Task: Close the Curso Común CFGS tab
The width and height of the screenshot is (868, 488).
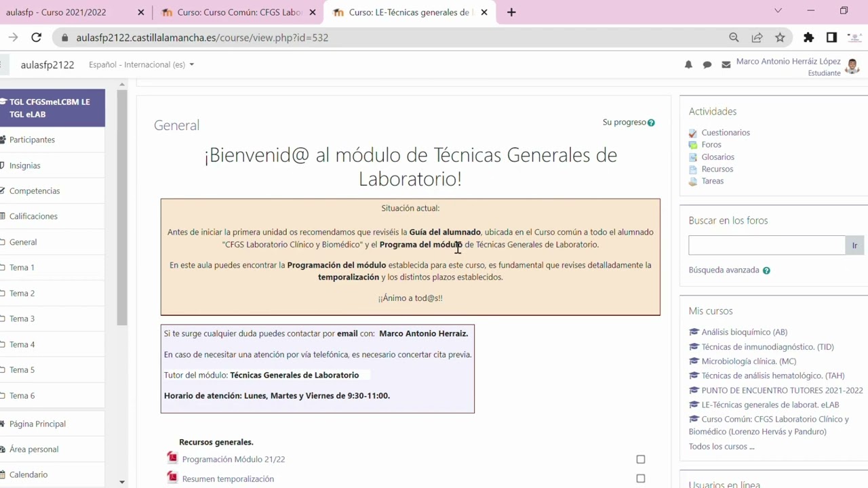Action: 313,12
